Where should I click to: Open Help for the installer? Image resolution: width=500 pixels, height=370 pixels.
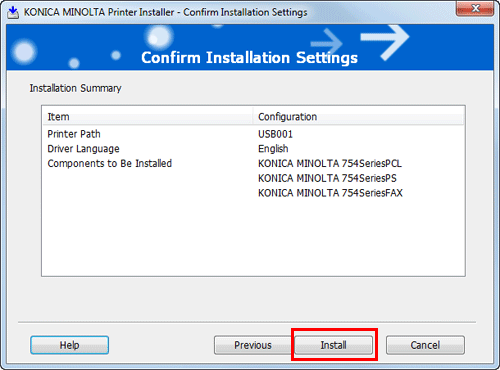69,345
